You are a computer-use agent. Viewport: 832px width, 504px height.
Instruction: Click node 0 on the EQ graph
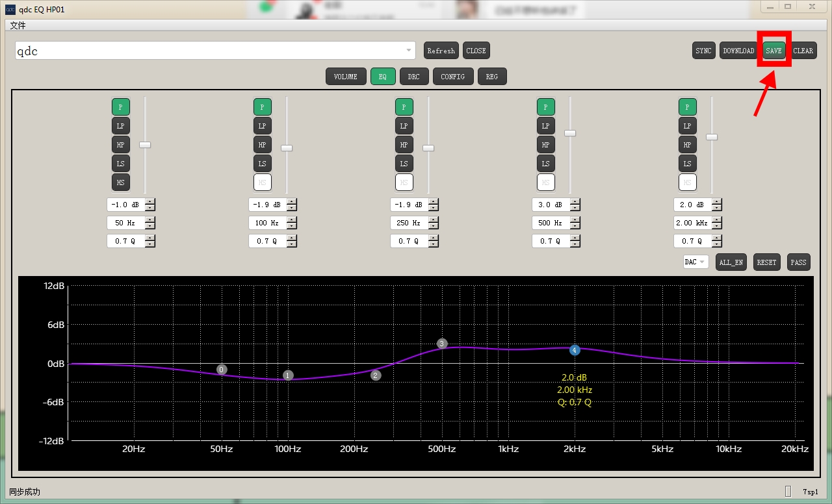tap(222, 370)
